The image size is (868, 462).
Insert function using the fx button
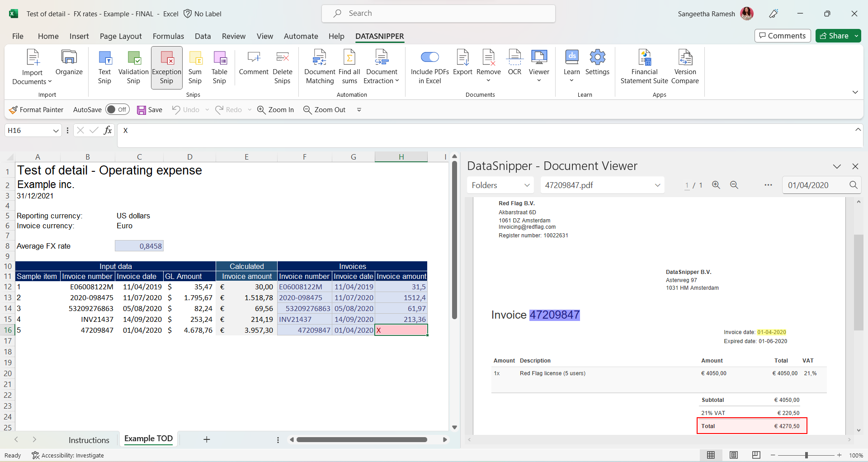pyautogui.click(x=108, y=130)
